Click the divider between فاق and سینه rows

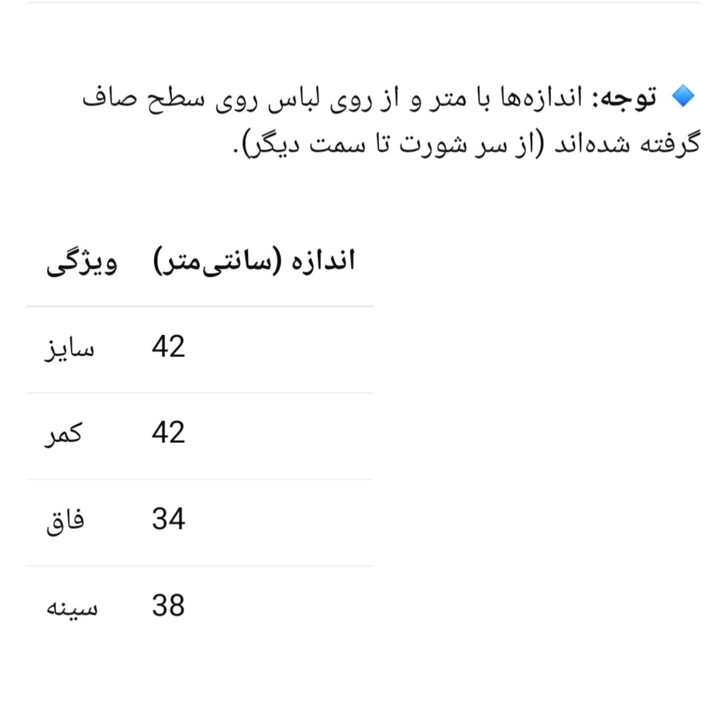(200, 566)
